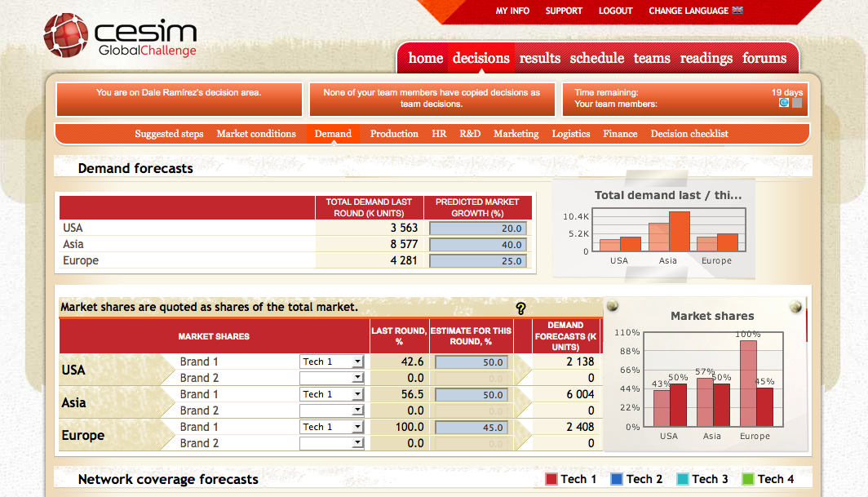The image size is (868, 497).
Task: Click Europe Brand 1 last round 100.0
Action: tap(409, 427)
